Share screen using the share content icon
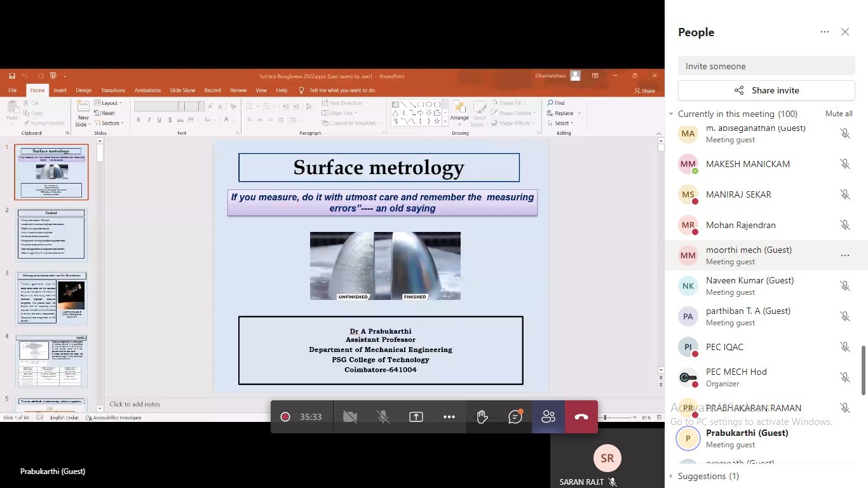 coord(415,417)
